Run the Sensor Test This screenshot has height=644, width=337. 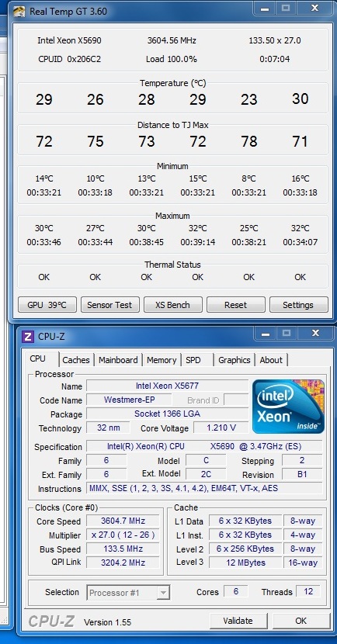pos(109,305)
